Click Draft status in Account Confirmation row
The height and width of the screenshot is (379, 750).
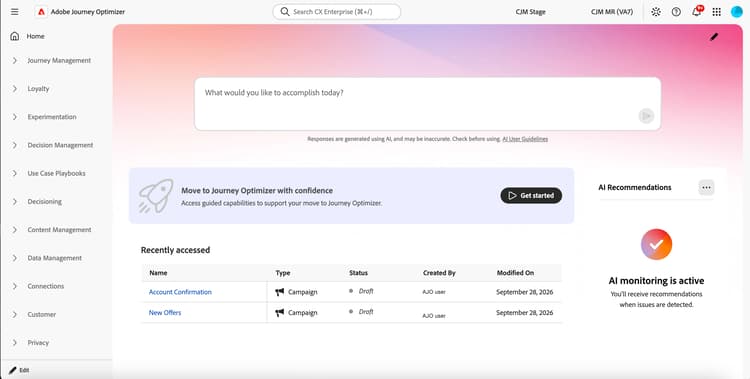(x=366, y=291)
